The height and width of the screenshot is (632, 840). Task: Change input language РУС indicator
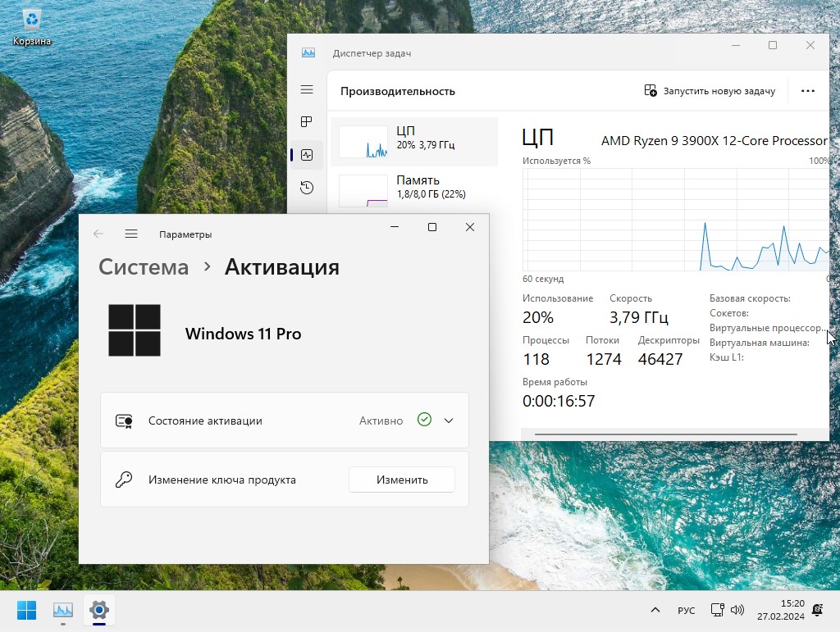pos(687,611)
